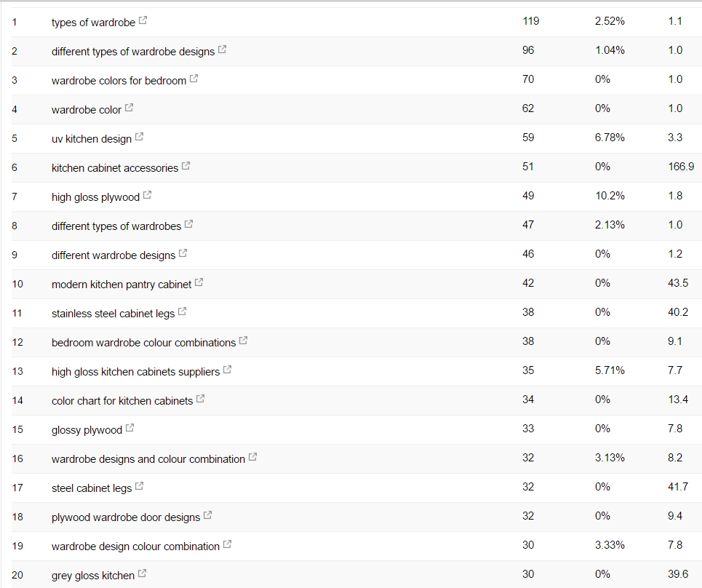Click the different types of wardrobes query

pyautogui.click(x=116, y=226)
